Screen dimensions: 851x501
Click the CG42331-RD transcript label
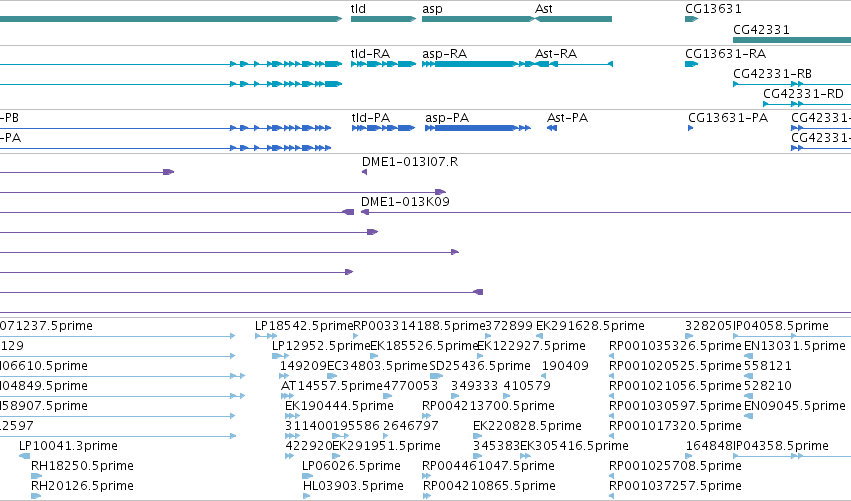tap(803, 94)
